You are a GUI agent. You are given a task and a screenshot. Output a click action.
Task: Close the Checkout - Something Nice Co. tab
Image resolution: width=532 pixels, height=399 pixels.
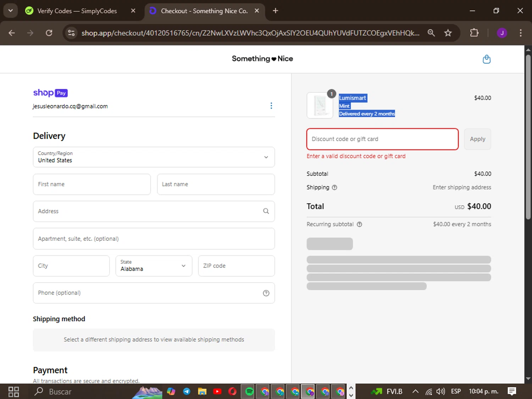tap(257, 11)
